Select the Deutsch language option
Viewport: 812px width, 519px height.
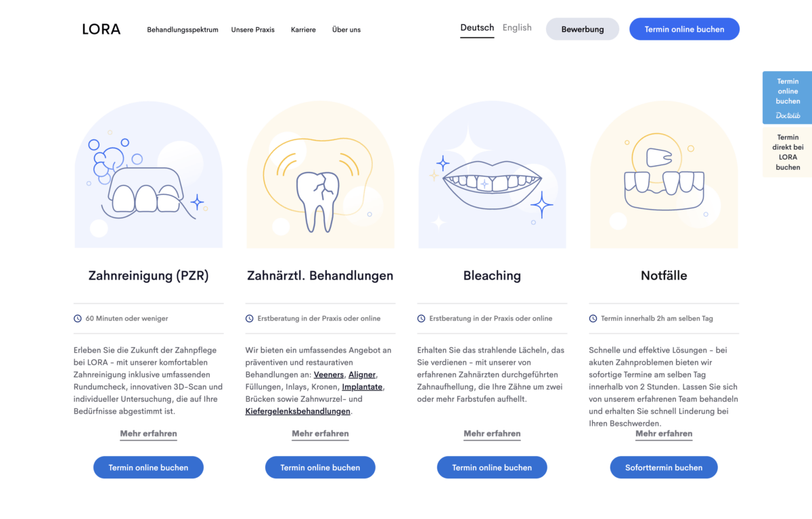(x=477, y=28)
